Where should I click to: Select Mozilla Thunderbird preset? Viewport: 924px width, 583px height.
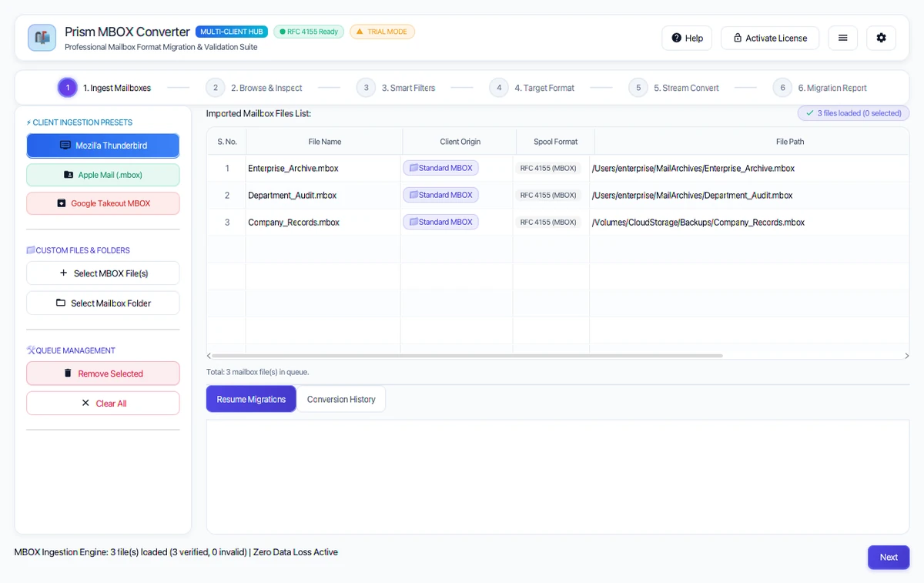[x=103, y=146]
